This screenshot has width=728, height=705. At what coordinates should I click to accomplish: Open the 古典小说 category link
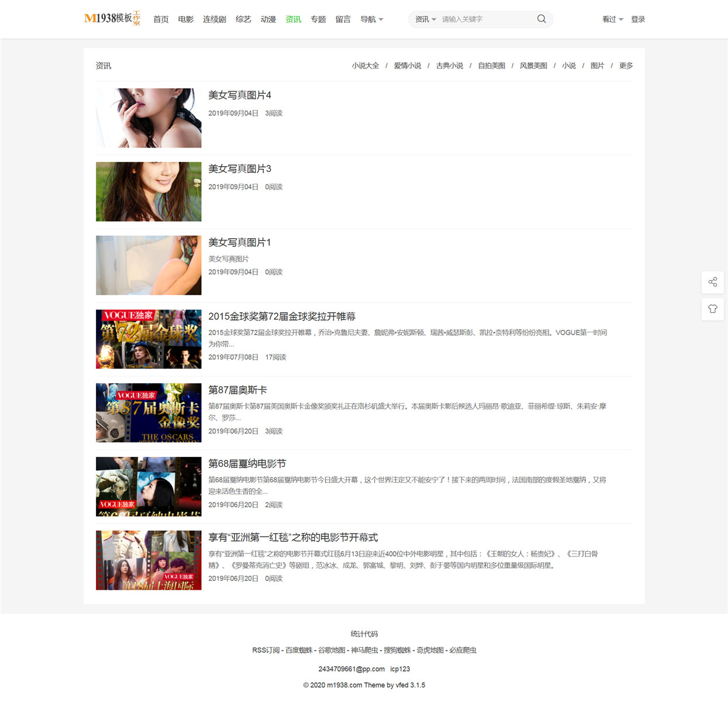pyautogui.click(x=450, y=66)
